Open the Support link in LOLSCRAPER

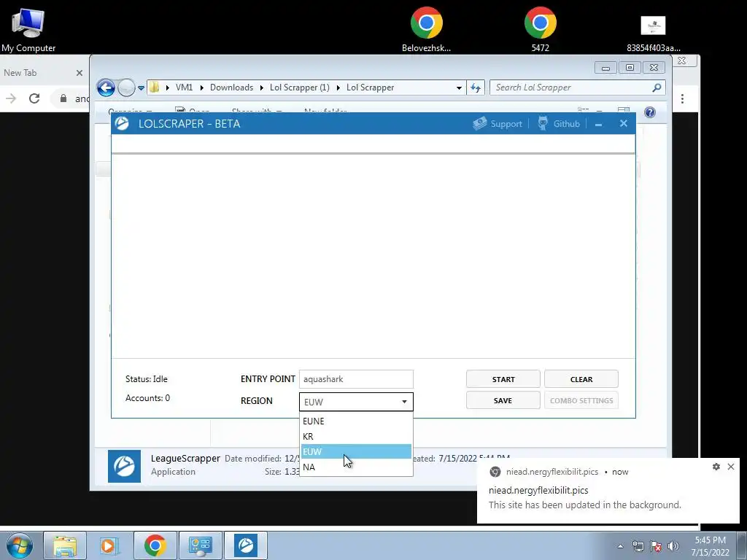click(506, 124)
